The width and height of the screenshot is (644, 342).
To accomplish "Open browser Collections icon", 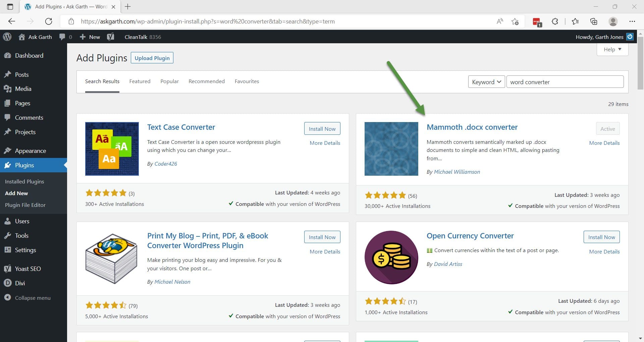I will (x=594, y=21).
